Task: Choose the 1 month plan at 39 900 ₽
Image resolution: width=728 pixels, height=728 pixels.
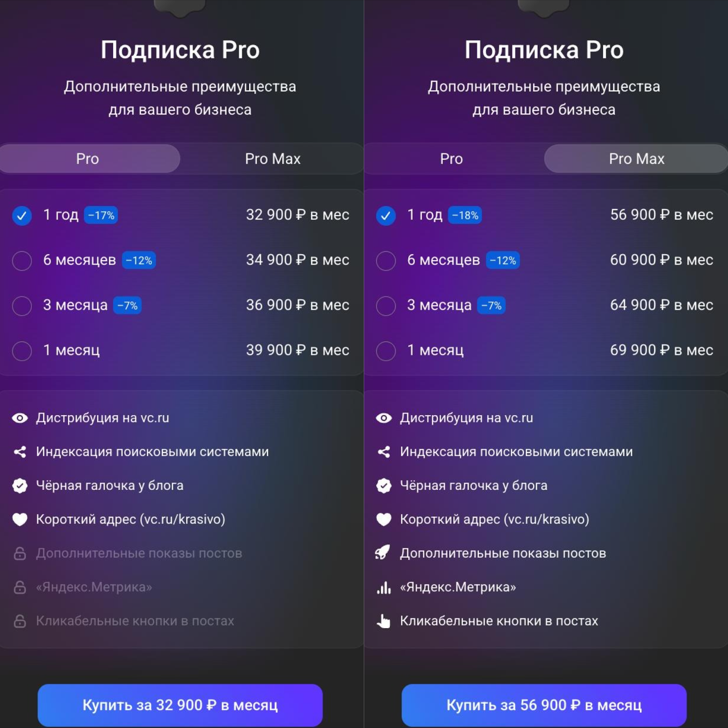Action: [22, 351]
